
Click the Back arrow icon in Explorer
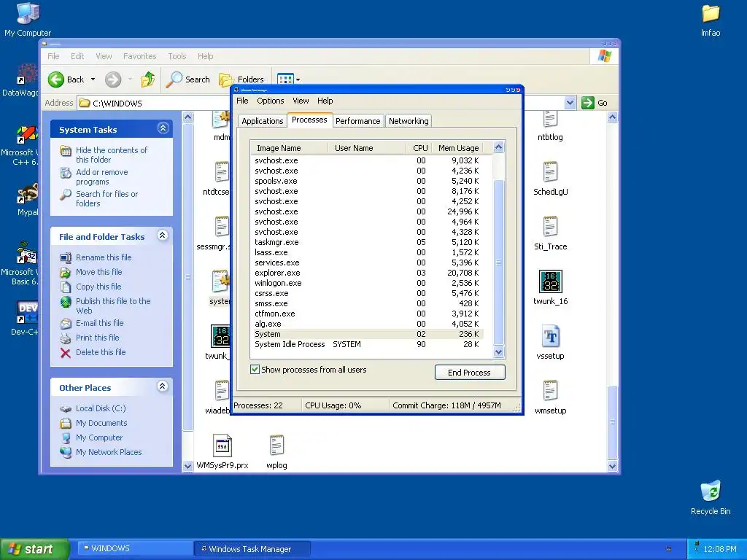point(56,79)
